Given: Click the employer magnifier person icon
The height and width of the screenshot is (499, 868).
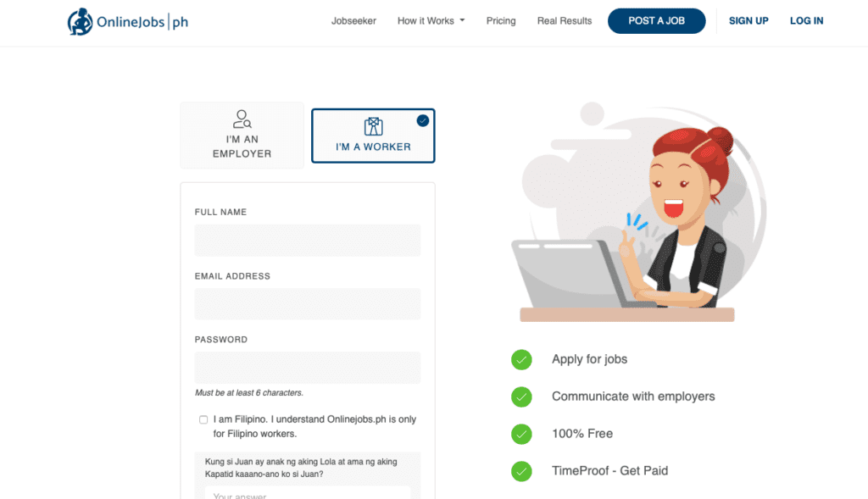Looking at the screenshot, I should [x=242, y=119].
